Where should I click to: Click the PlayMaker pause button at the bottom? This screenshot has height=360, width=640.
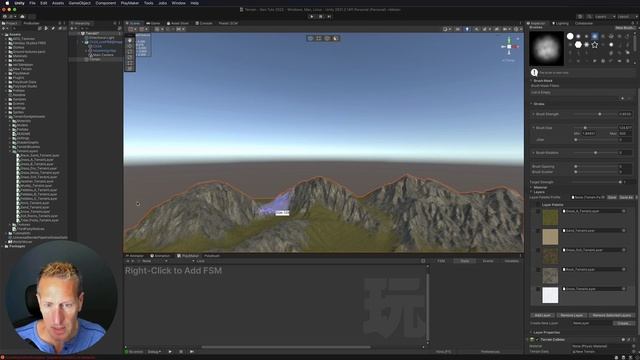click(181, 351)
